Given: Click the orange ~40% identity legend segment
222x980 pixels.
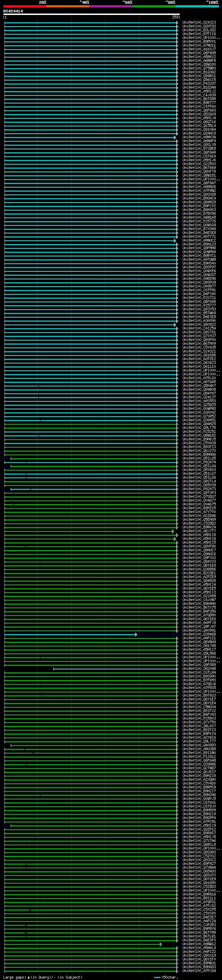Looking at the screenshot, I should click(68, 6).
